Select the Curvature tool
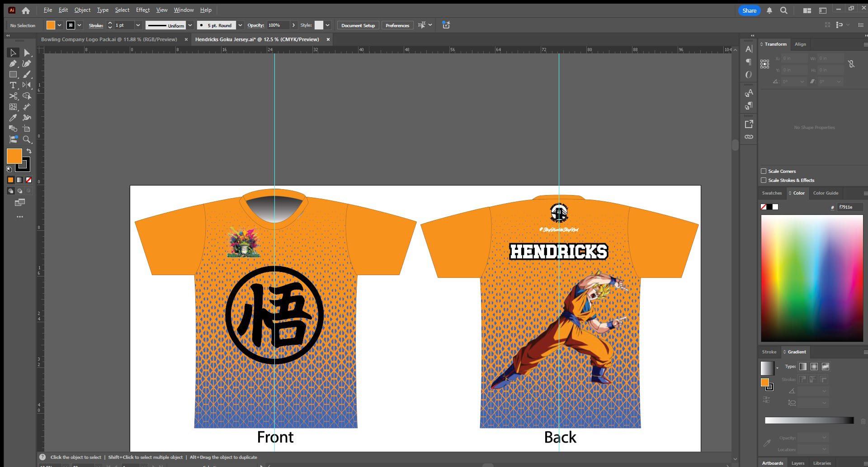Viewport: 868px width, 467px height. click(x=27, y=64)
